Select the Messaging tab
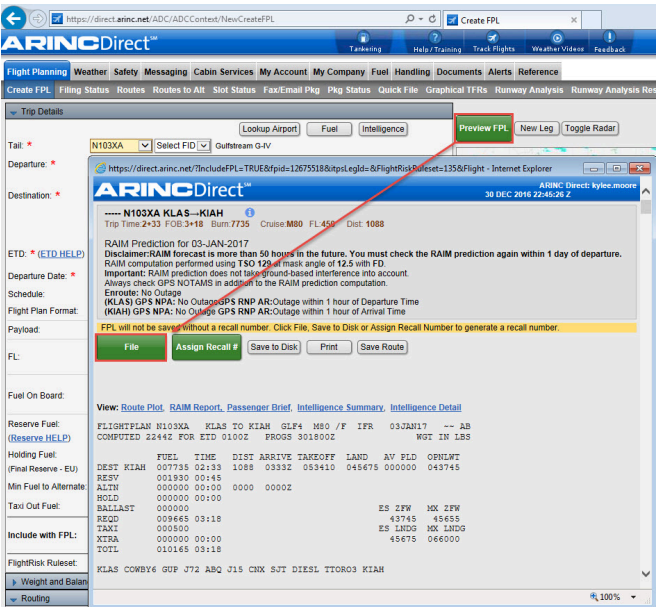Viewport: 657px width, 607px height. pyautogui.click(x=166, y=72)
